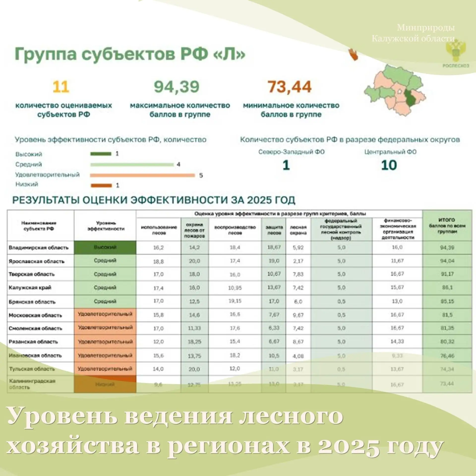Click «Количество субъектов РФ в разрезе федеральных округов»
476x476 pixels.
point(350,140)
